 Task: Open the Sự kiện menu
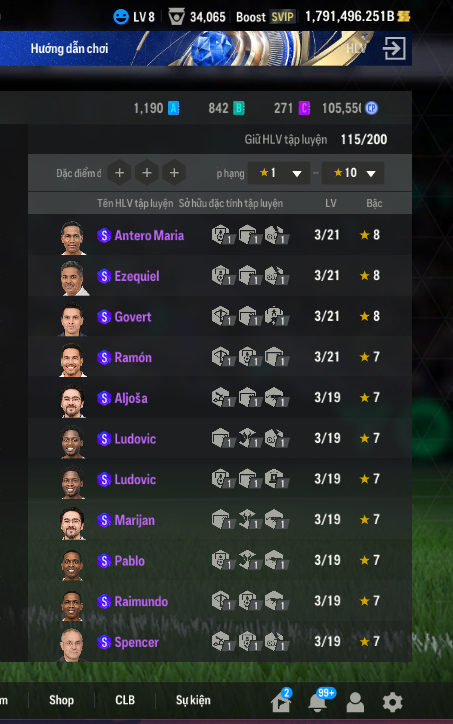[x=193, y=700]
